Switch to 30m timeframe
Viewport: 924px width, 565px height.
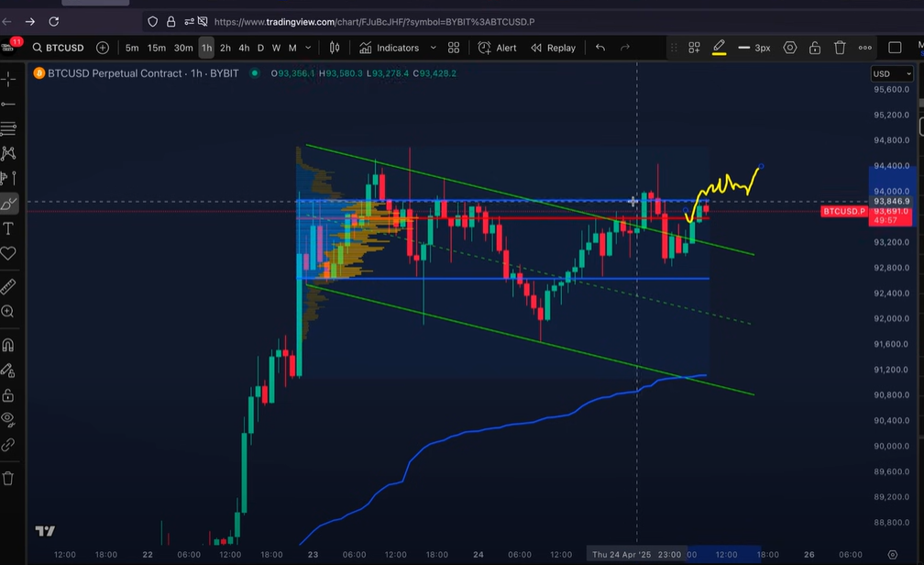183,48
